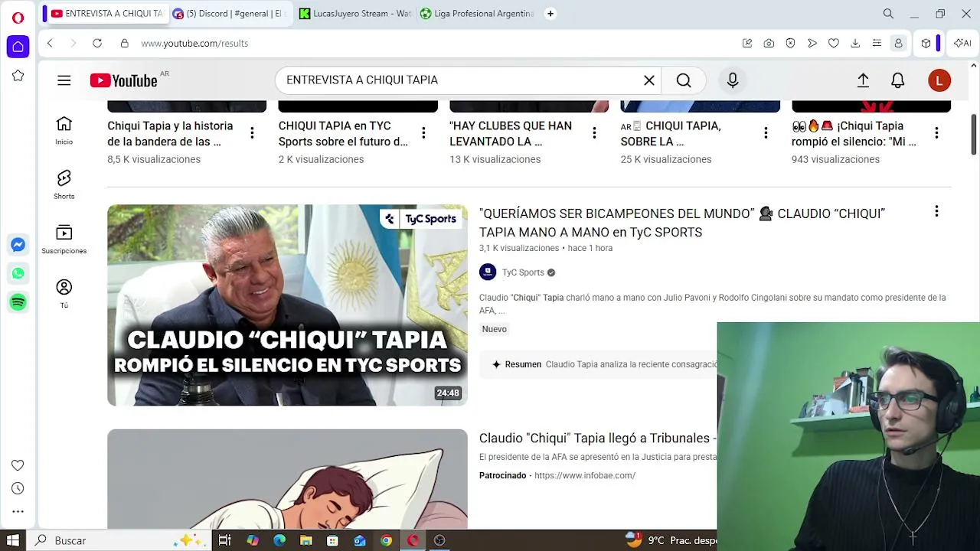Go to Inicio in the YouTube sidebar
Screen dimensions: 980x551
point(64,130)
